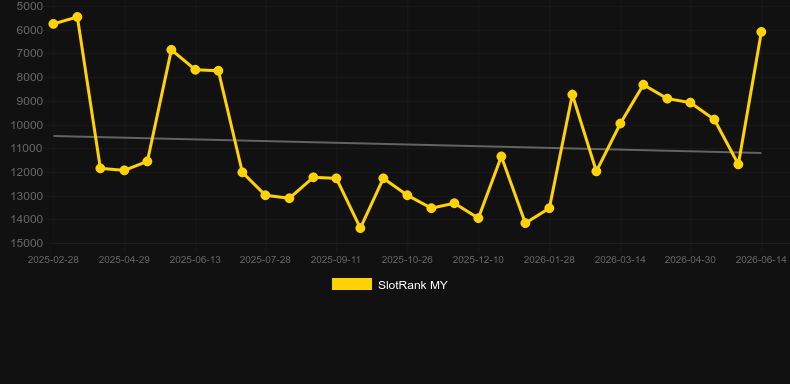
Task: Click the 8000 y-axis label
Action: tap(30, 78)
